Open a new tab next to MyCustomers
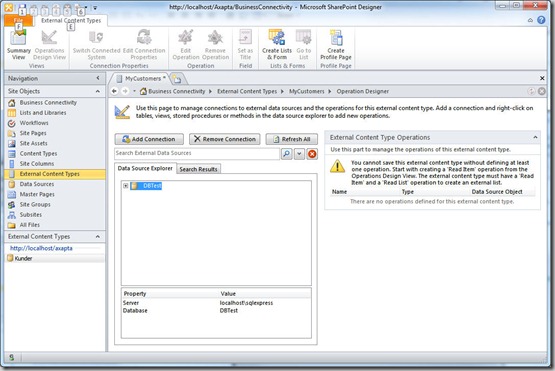This screenshot has height=371, width=555. pyautogui.click(x=177, y=79)
